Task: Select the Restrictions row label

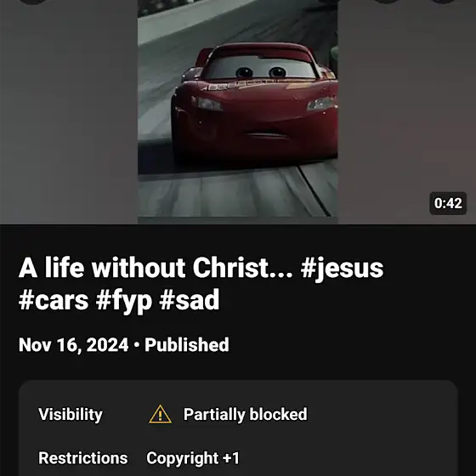Action: [83, 458]
